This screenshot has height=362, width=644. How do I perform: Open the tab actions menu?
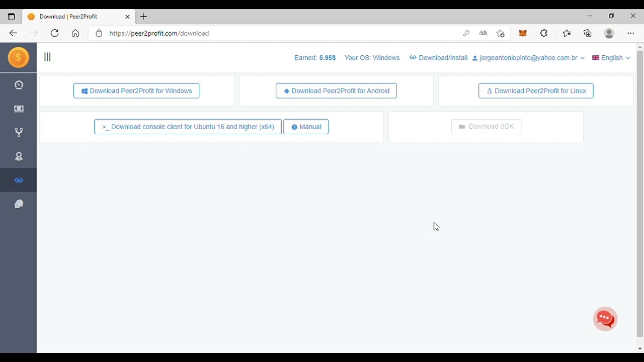click(x=12, y=17)
